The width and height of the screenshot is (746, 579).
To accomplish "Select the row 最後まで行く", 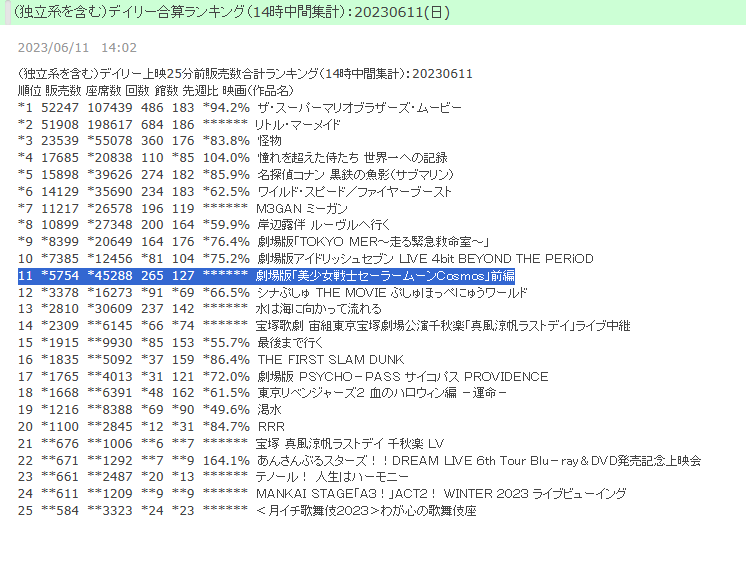I will (170, 343).
